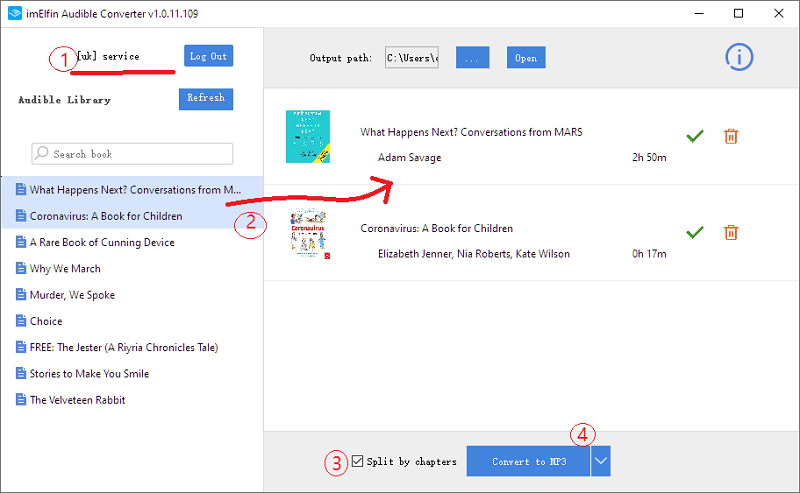The image size is (800, 493).
Task: Click the browse '...' output path button
Action: point(472,58)
